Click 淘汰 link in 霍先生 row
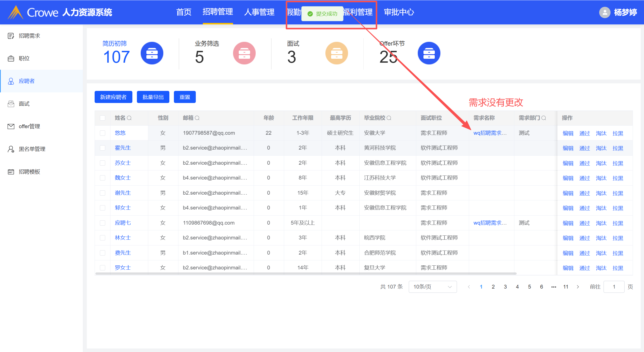644x352 pixels. (601, 148)
